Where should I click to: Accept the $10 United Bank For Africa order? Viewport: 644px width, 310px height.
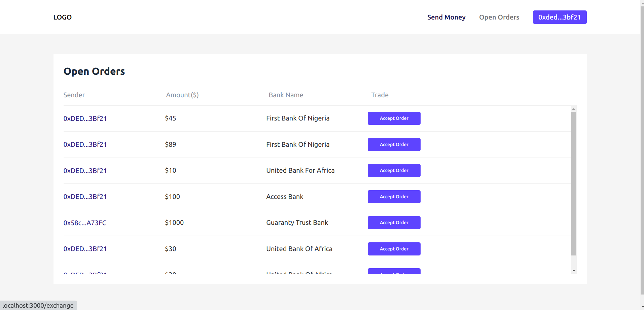pos(394,171)
